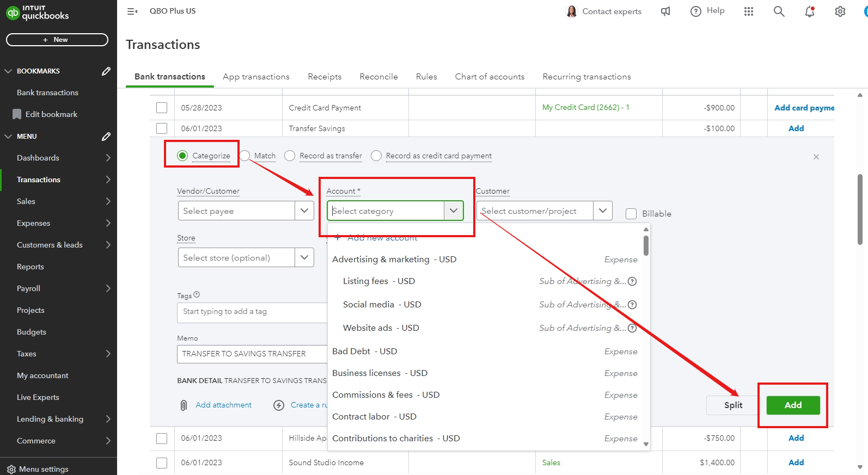Click the paperclip attachment icon
The height and width of the screenshot is (475, 868).
(x=184, y=405)
